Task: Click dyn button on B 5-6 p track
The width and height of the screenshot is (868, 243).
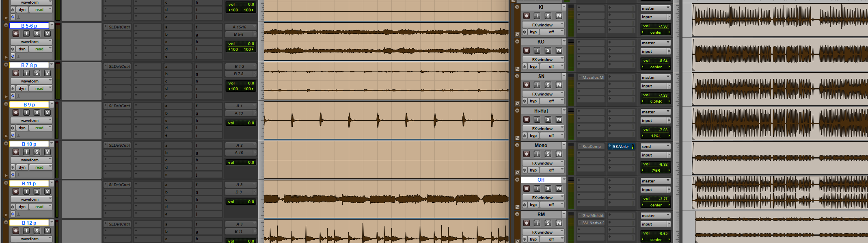Action: pos(22,49)
